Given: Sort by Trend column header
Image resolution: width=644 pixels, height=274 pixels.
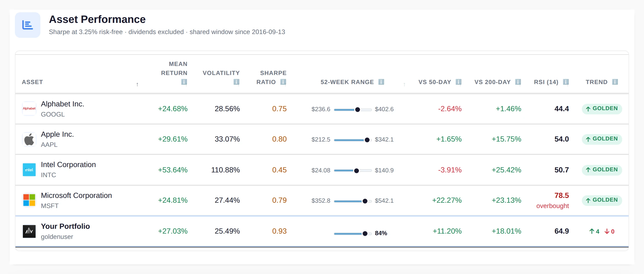Looking at the screenshot, I should click(596, 82).
